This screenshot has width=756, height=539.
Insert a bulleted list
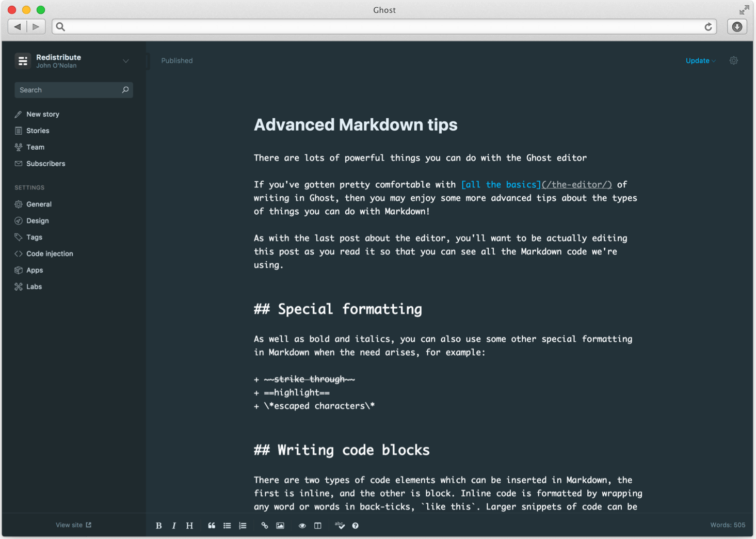point(227,526)
